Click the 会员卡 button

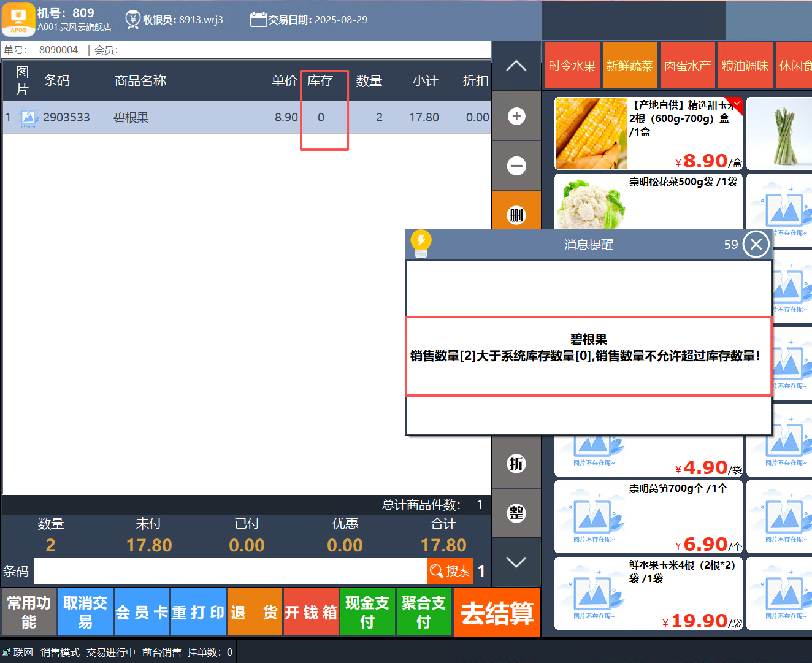[142, 612]
